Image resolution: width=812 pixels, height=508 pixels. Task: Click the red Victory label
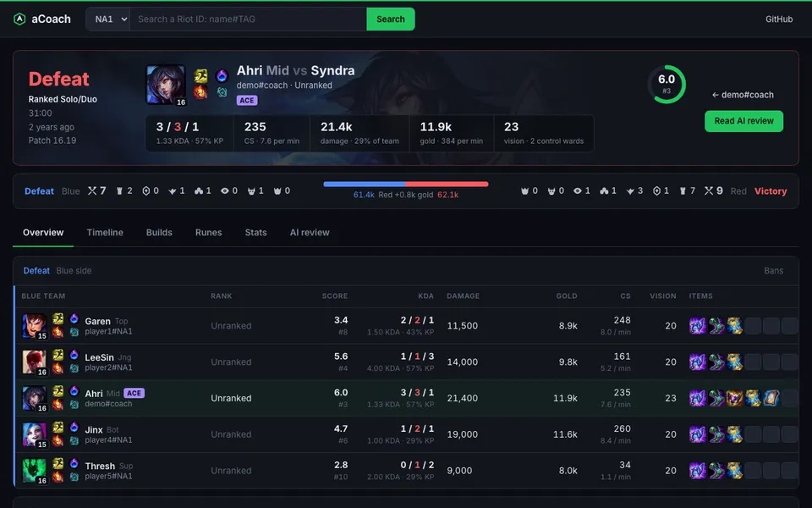click(770, 190)
